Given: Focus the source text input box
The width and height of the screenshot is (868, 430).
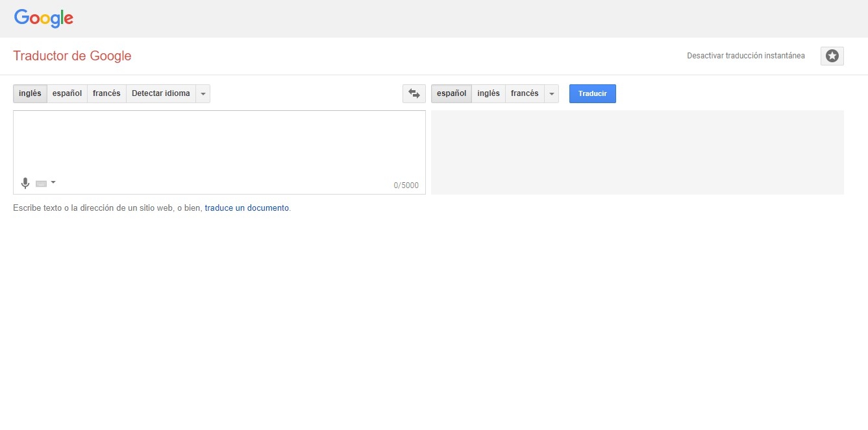Looking at the screenshot, I should (219, 152).
